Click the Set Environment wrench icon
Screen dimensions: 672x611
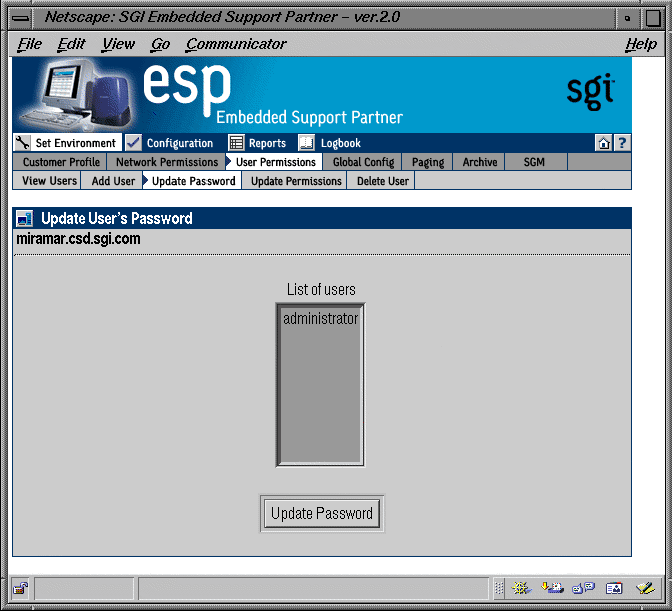pyautogui.click(x=22, y=142)
